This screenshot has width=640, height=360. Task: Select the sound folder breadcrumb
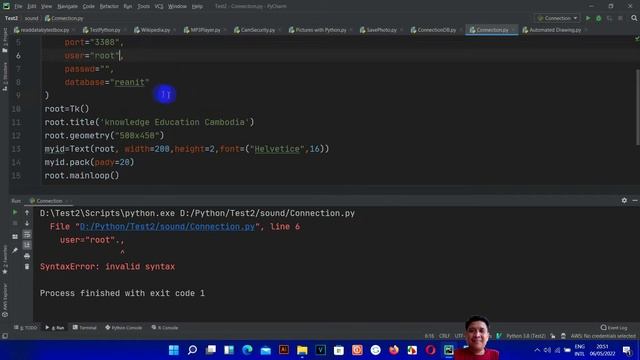31,18
